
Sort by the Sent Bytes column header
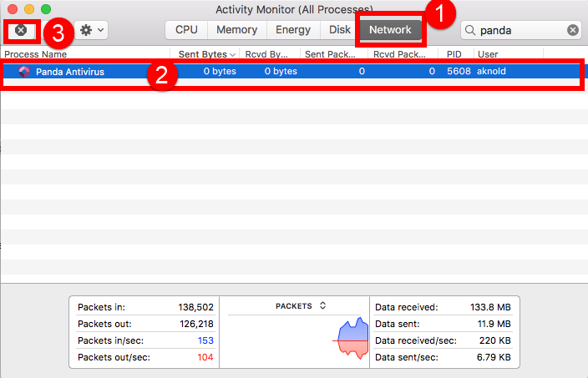(205, 54)
